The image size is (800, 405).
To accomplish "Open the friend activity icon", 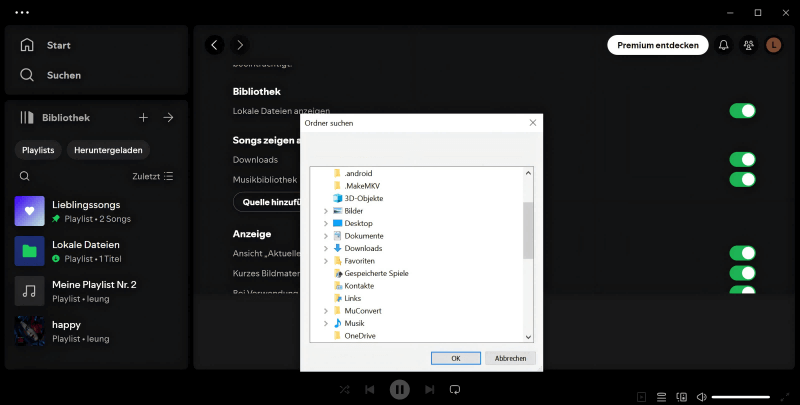I will [x=749, y=45].
